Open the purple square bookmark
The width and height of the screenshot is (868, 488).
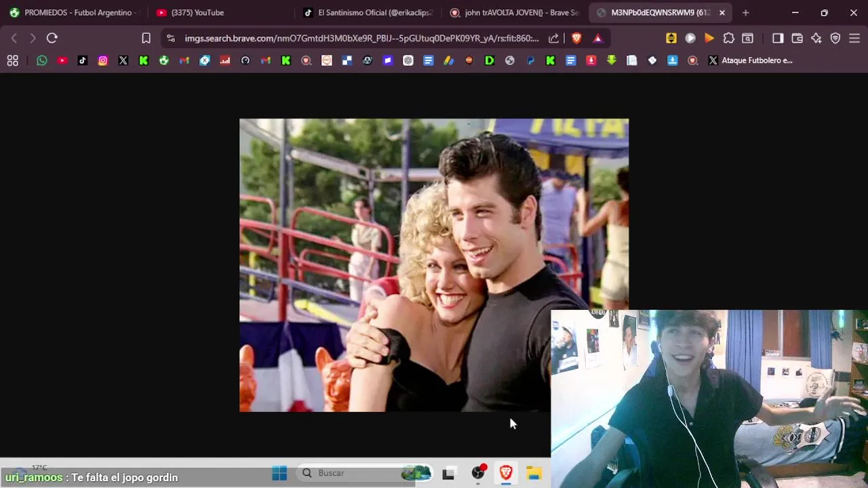point(388,60)
